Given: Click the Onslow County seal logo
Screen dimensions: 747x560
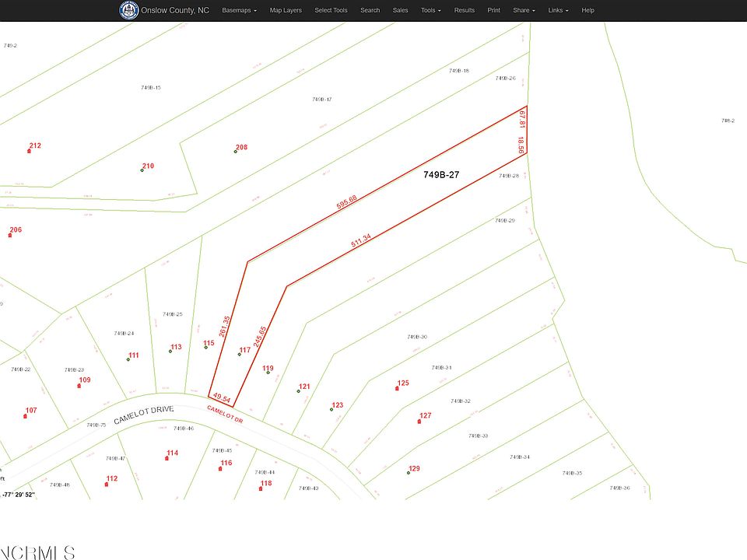Looking at the screenshot, I should (x=128, y=10).
